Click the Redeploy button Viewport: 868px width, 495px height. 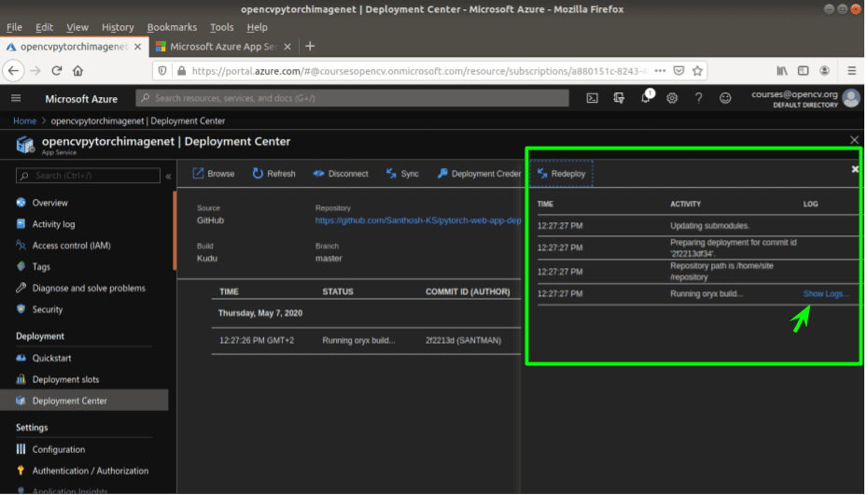[x=561, y=174]
